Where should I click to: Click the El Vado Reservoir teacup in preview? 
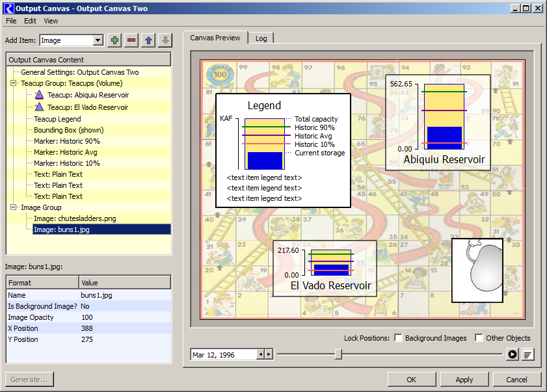pyautogui.click(x=325, y=268)
